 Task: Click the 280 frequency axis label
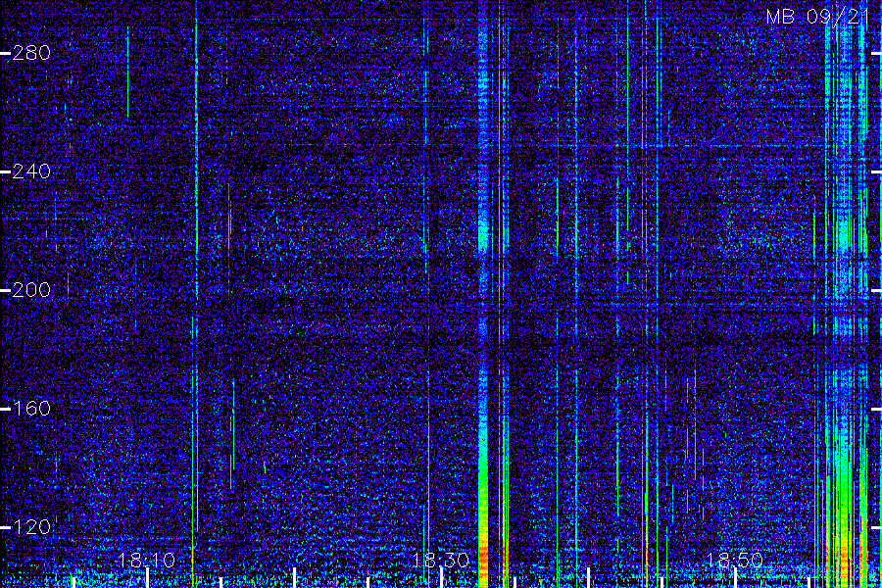(x=31, y=53)
